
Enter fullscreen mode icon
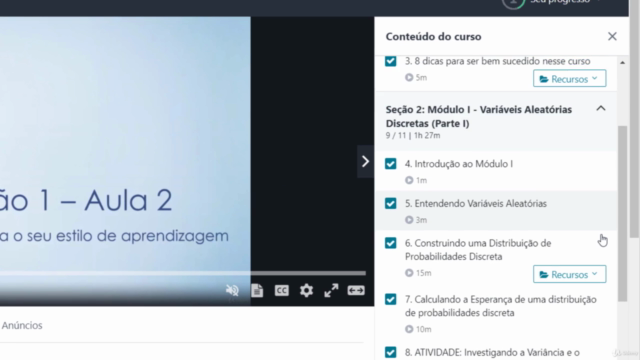[331, 290]
